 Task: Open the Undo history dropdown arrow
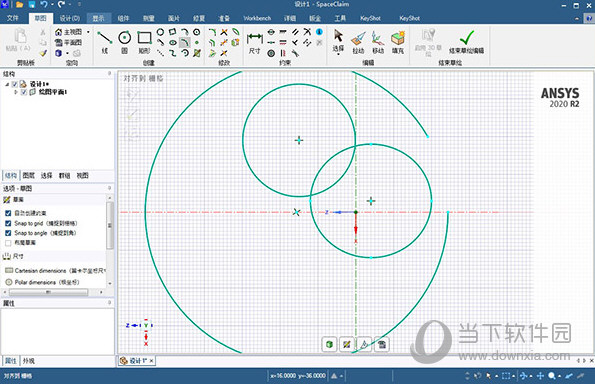pos(52,5)
